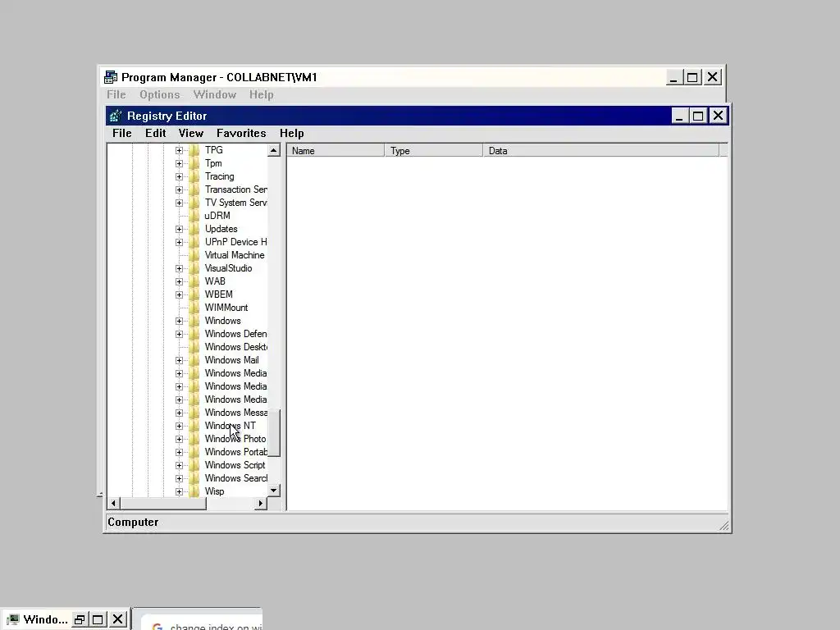Image resolution: width=840 pixels, height=630 pixels.
Task: Click the tree vertical scrollbar down arrow
Action: (274, 491)
